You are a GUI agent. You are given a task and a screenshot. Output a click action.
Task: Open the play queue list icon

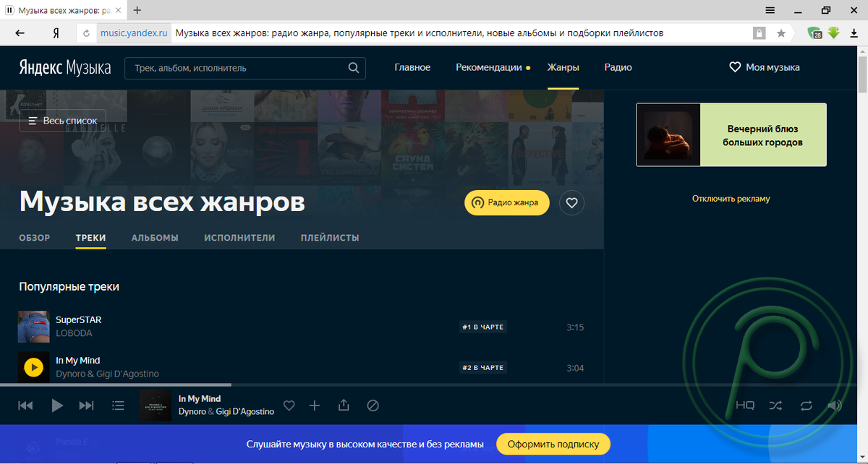(x=119, y=406)
